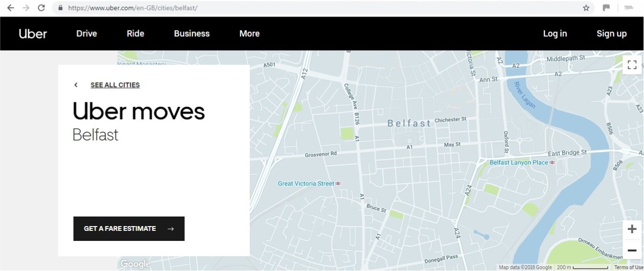Click the Belfast city label on the map
644x271 pixels.
point(409,123)
